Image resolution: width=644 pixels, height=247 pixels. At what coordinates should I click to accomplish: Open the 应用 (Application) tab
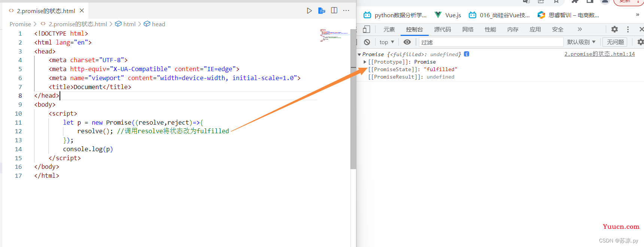[535, 30]
